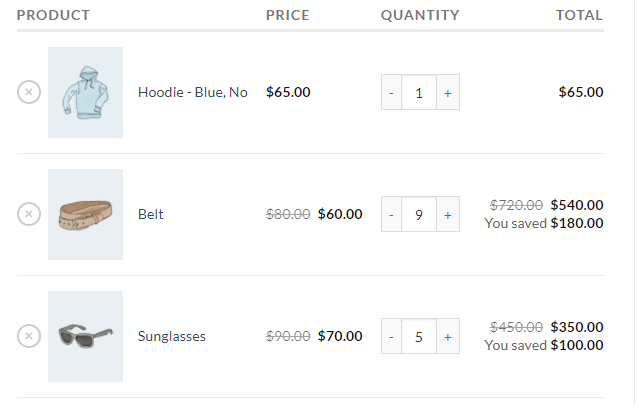Increase Sunglasses quantity with plus button

(x=448, y=336)
